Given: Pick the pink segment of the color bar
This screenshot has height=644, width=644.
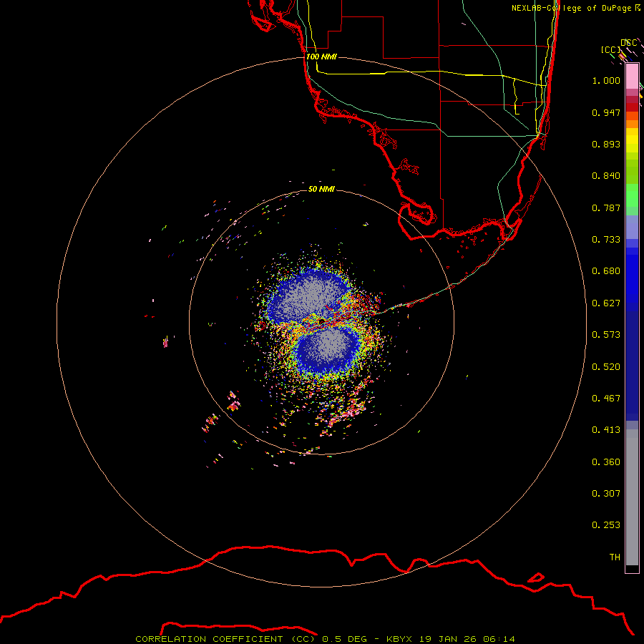Looking at the screenshot, I should click(x=632, y=77).
